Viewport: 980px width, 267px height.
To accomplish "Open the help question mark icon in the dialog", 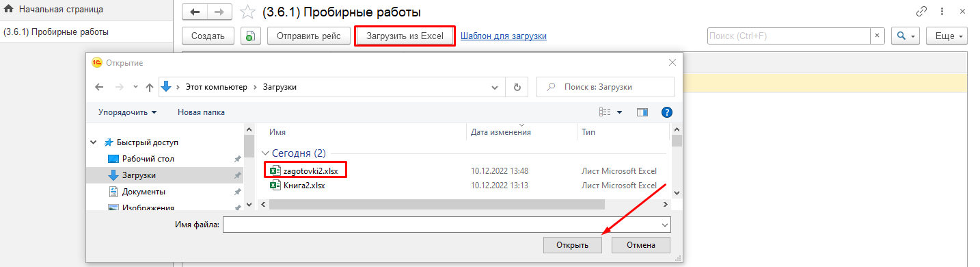I will click(667, 112).
